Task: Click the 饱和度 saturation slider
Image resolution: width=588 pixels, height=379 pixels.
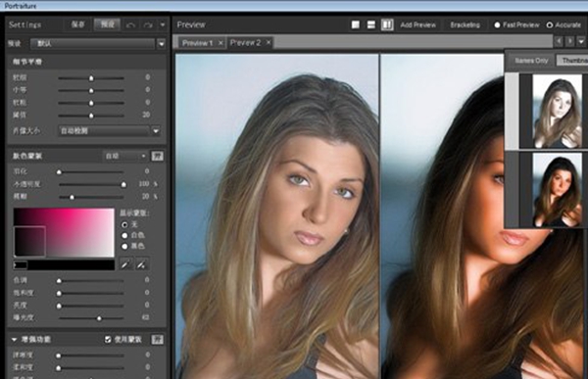Action: 91,293
